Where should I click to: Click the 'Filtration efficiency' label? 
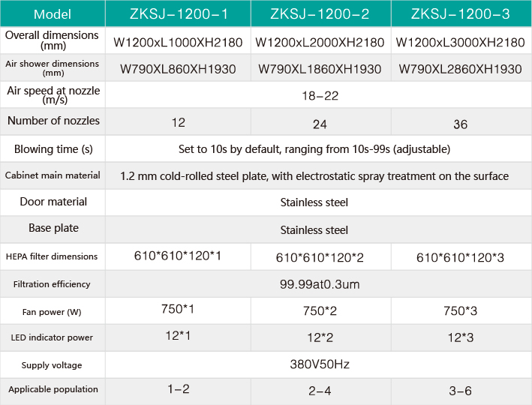[52, 284]
